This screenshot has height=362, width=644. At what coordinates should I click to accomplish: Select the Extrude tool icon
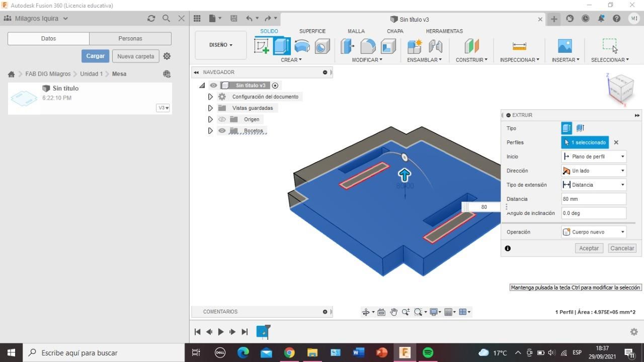282,46
